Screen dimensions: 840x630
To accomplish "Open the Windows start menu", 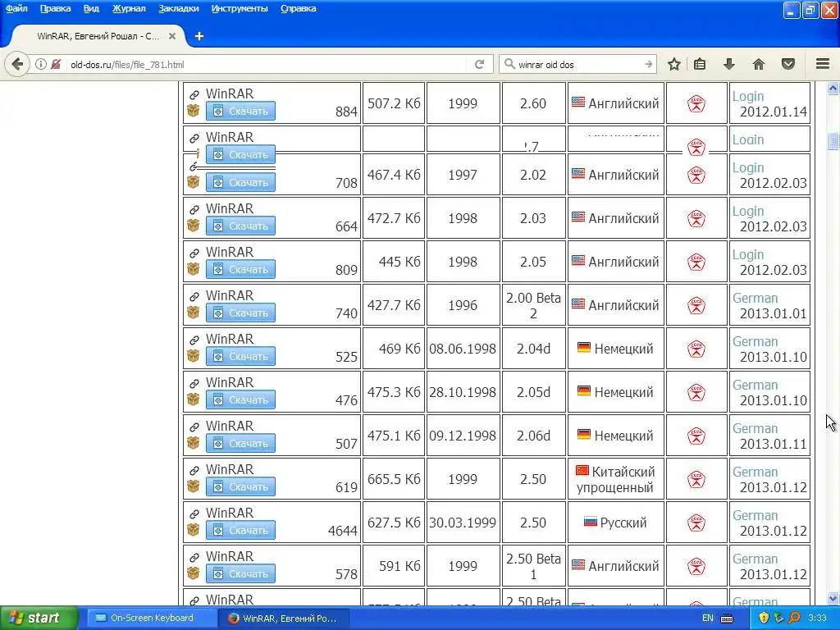I will coord(39,618).
